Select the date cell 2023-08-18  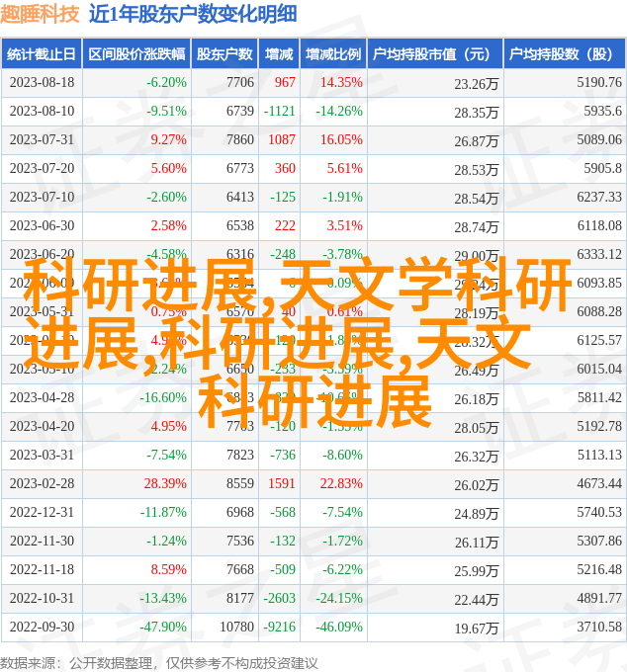coord(42,82)
